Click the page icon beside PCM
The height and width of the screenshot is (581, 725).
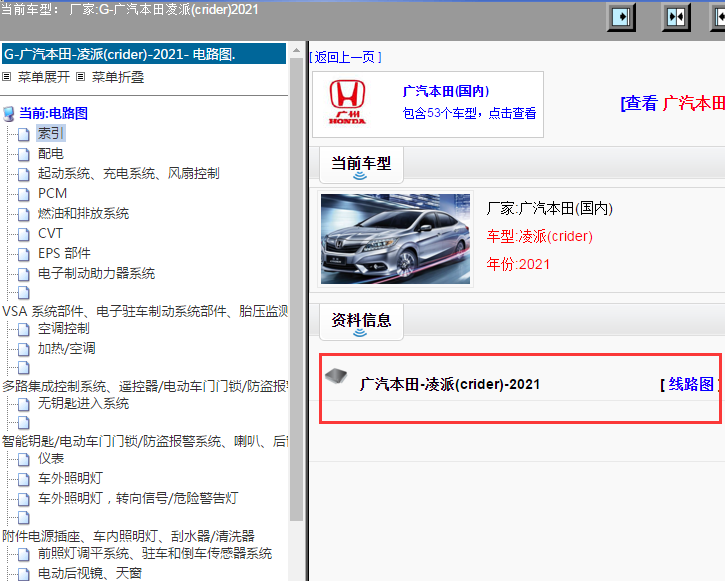pos(24,194)
